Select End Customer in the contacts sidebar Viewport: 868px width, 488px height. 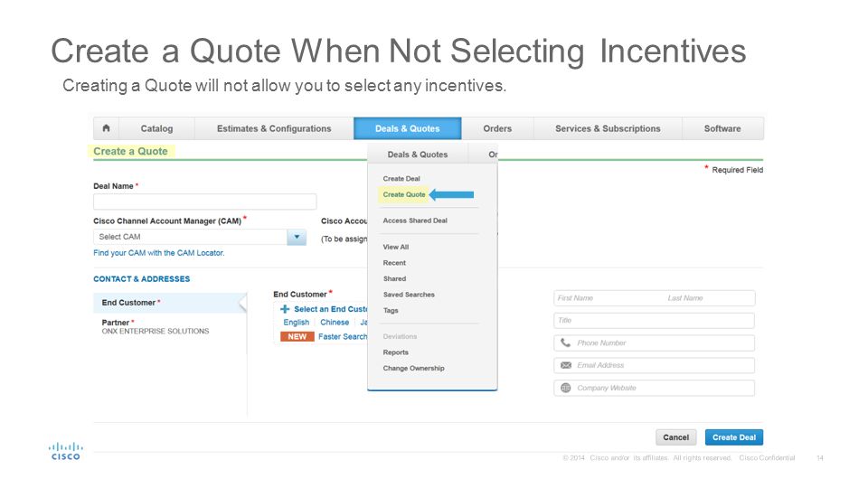(x=170, y=303)
